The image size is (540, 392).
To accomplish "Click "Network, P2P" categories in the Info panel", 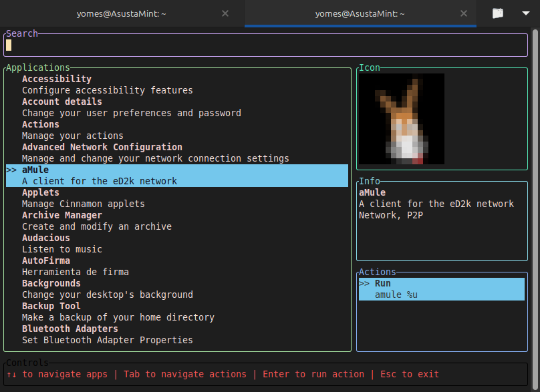I will pyautogui.click(x=391, y=215).
